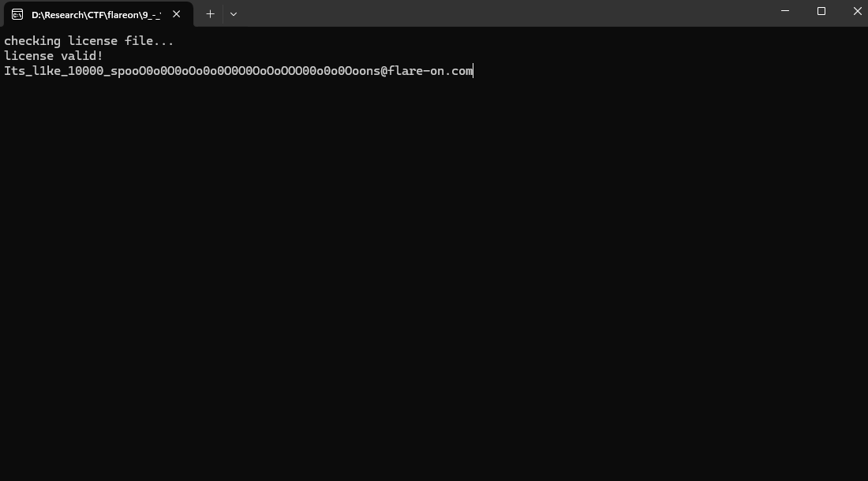Click the "valid!" text in the output
The image size is (868, 481).
click(82, 56)
